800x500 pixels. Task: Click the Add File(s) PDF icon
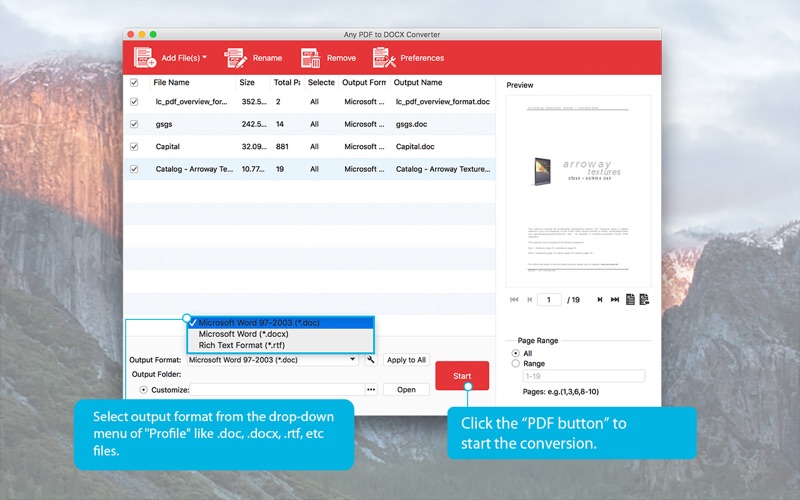point(144,58)
